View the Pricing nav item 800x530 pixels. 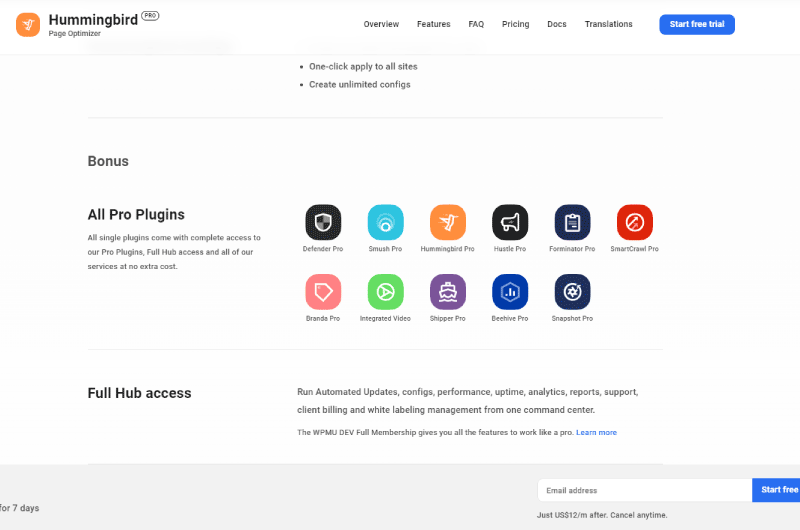tap(515, 24)
